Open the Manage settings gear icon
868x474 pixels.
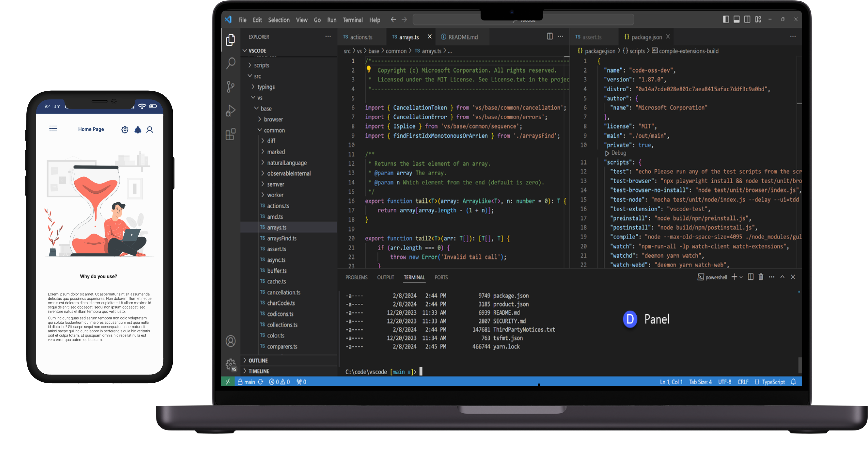pos(230,364)
